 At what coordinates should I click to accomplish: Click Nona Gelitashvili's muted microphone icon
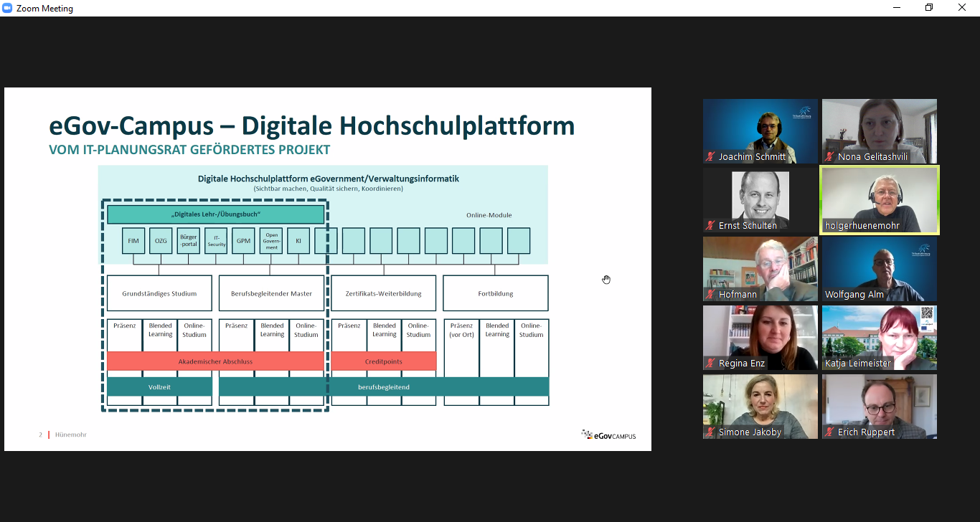[830, 156]
